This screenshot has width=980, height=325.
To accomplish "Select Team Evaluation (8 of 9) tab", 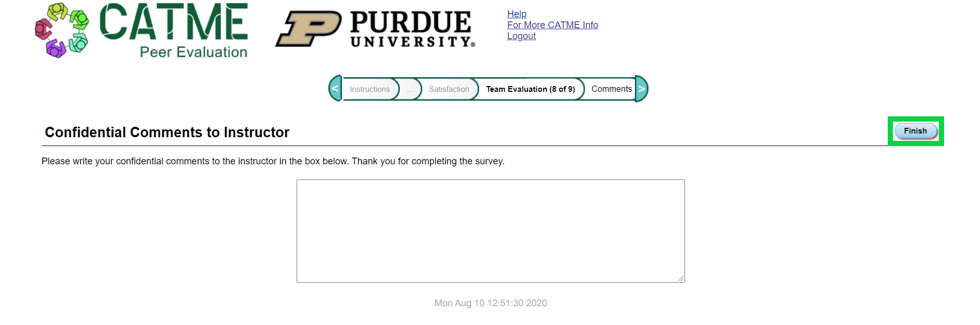I will point(530,89).
